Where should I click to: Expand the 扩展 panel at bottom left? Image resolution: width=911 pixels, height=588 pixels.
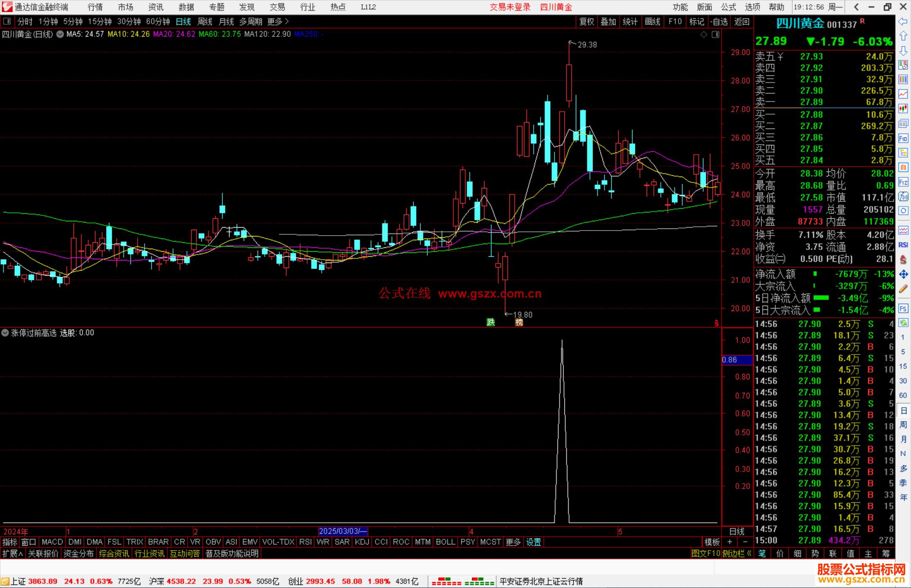pyautogui.click(x=12, y=553)
